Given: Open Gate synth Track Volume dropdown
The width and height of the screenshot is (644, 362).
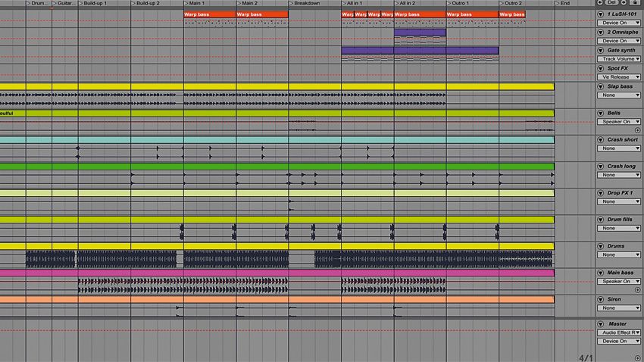Looking at the screenshot, I should coord(619,59).
